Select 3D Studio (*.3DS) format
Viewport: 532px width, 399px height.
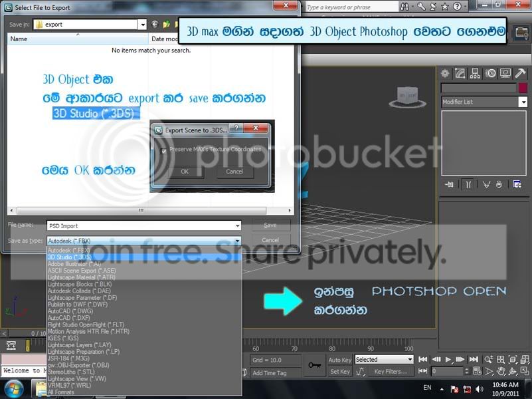click(144, 257)
